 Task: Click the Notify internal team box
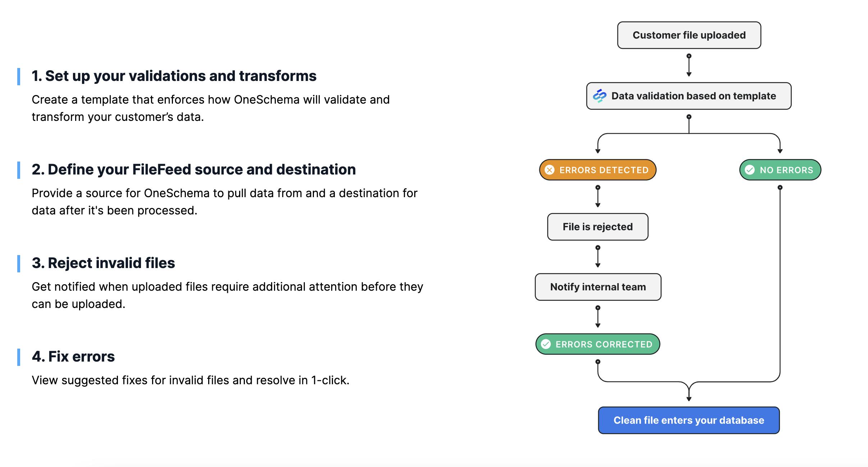[598, 287]
